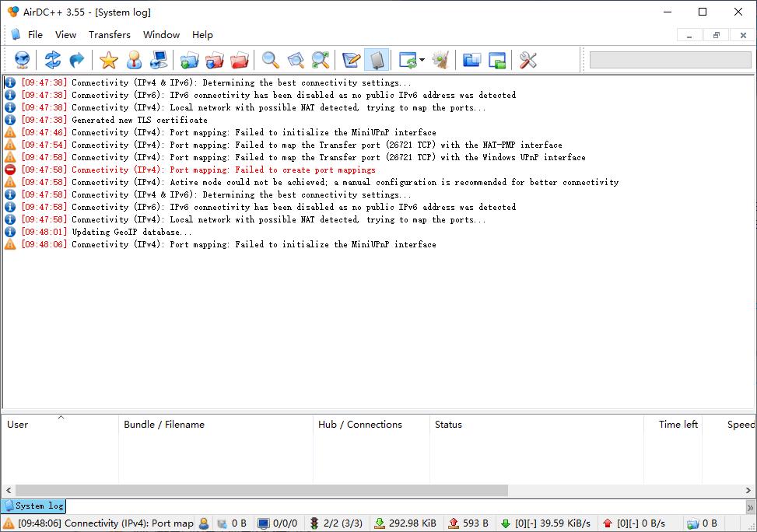This screenshot has width=757, height=532.
Task: Sort transfers by User column header
Action: (x=18, y=425)
